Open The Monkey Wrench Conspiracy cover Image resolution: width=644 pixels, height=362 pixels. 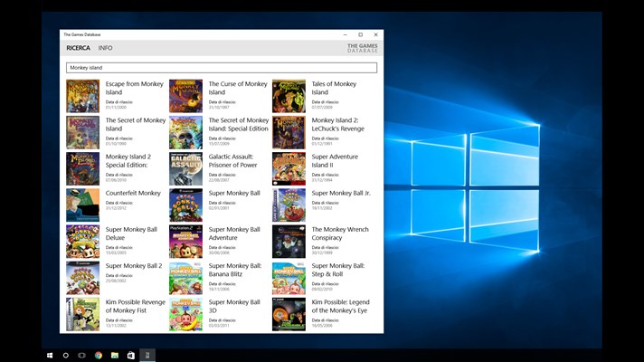pos(289,242)
